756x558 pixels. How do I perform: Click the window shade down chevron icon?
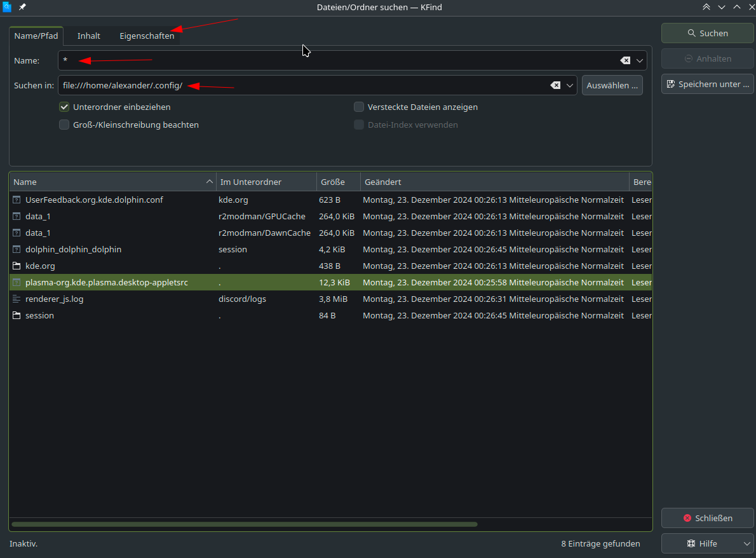tap(722, 7)
